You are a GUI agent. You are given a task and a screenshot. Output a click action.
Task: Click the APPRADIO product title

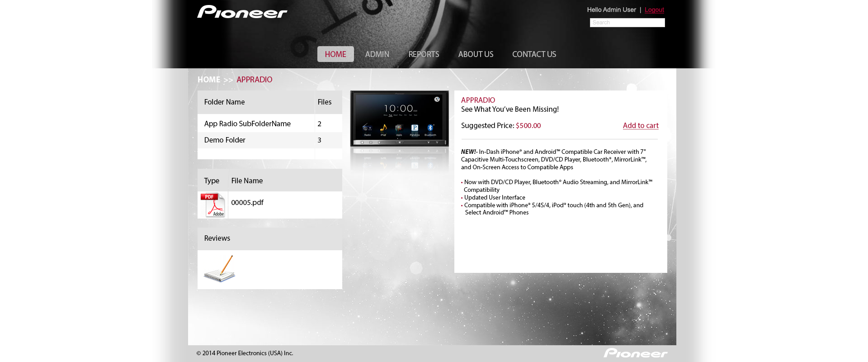pyautogui.click(x=478, y=100)
